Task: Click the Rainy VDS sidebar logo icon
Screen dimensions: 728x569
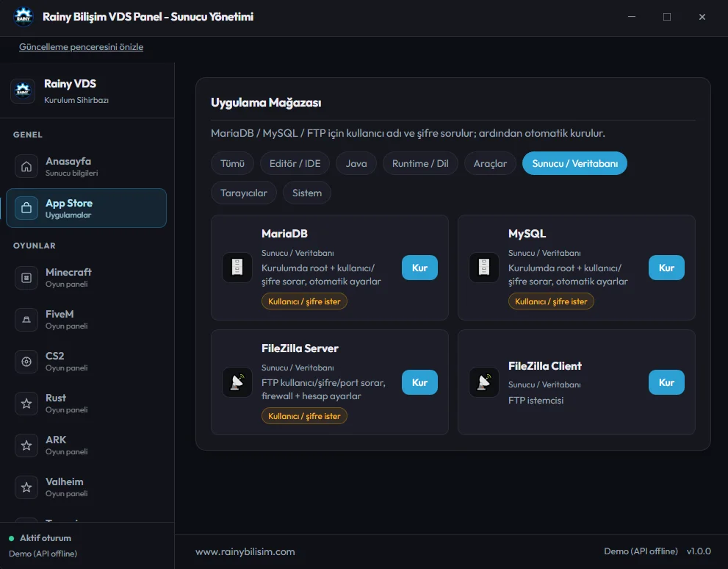Action: click(x=23, y=90)
